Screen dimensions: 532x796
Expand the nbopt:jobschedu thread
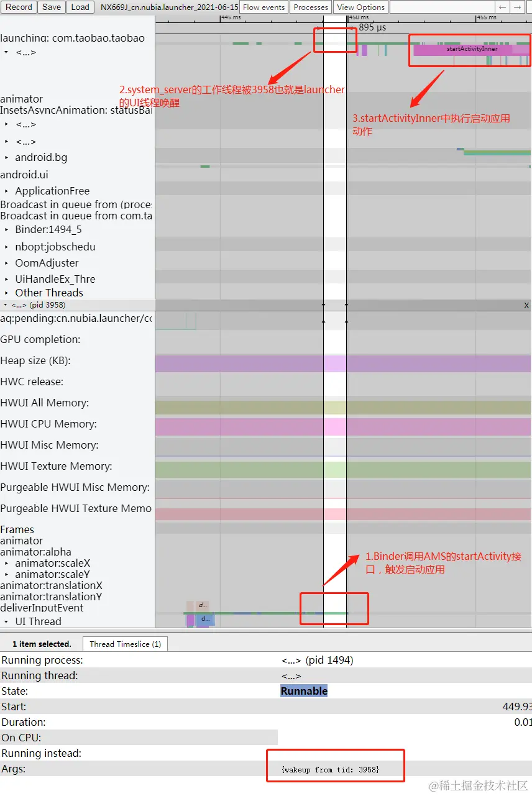(6, 247)
